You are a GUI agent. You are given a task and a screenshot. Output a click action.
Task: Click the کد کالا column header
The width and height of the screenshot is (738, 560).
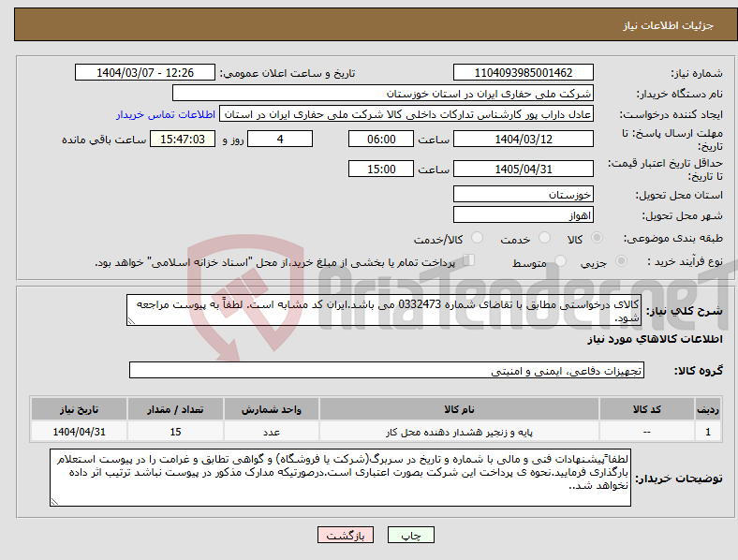coord(647,409)
